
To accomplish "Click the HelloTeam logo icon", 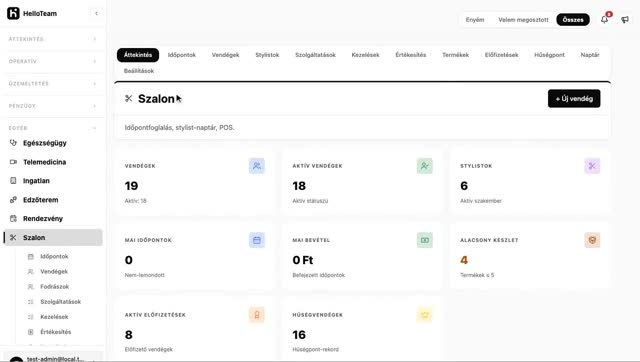I will coord(13,13).
